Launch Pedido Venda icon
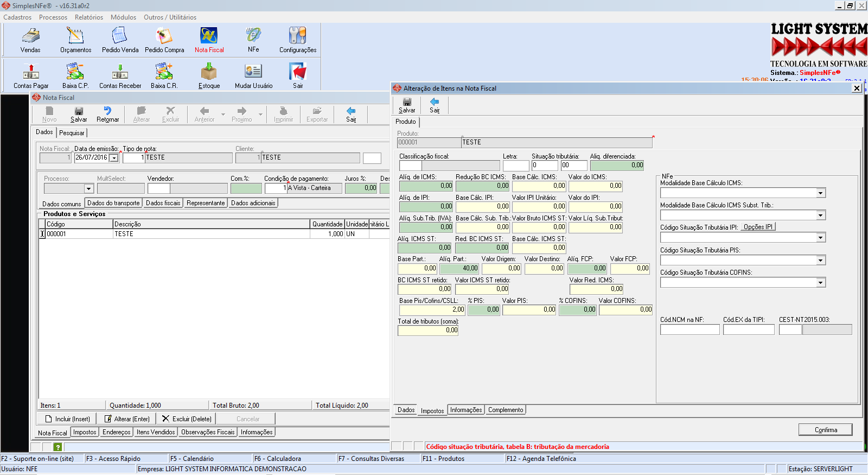The width and height of the screenshot is (868, 475). 120,40
